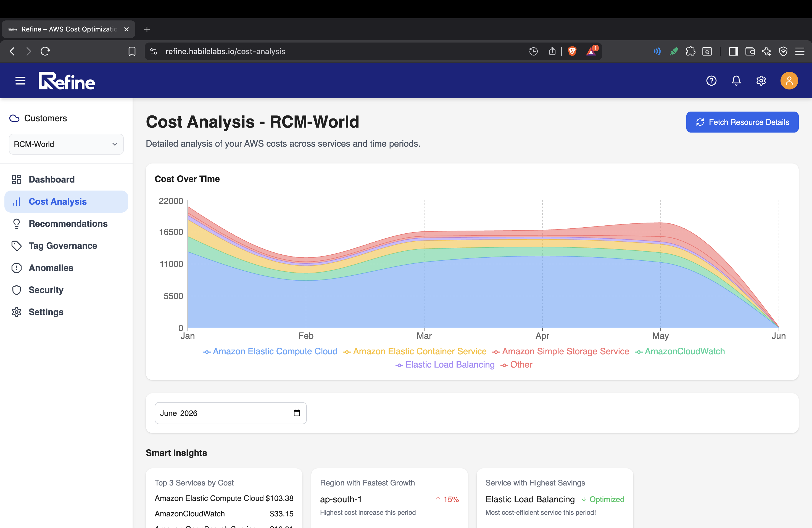Click the browser address bar URL
812x528 pixels.
225,52
